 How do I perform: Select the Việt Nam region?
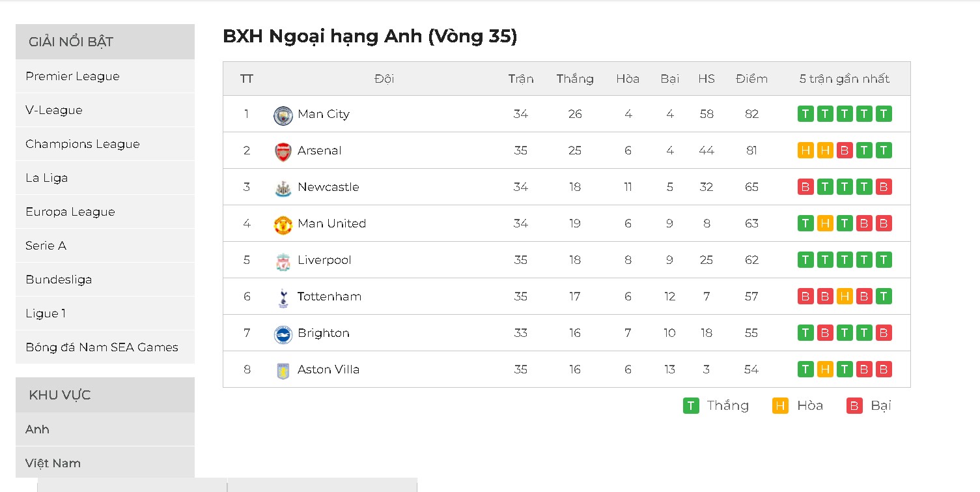(53, 463)
